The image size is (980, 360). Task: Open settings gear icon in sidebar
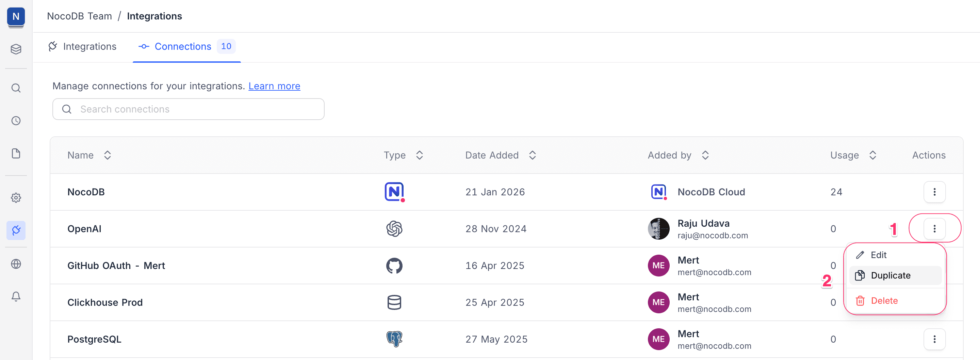[16, 198]
